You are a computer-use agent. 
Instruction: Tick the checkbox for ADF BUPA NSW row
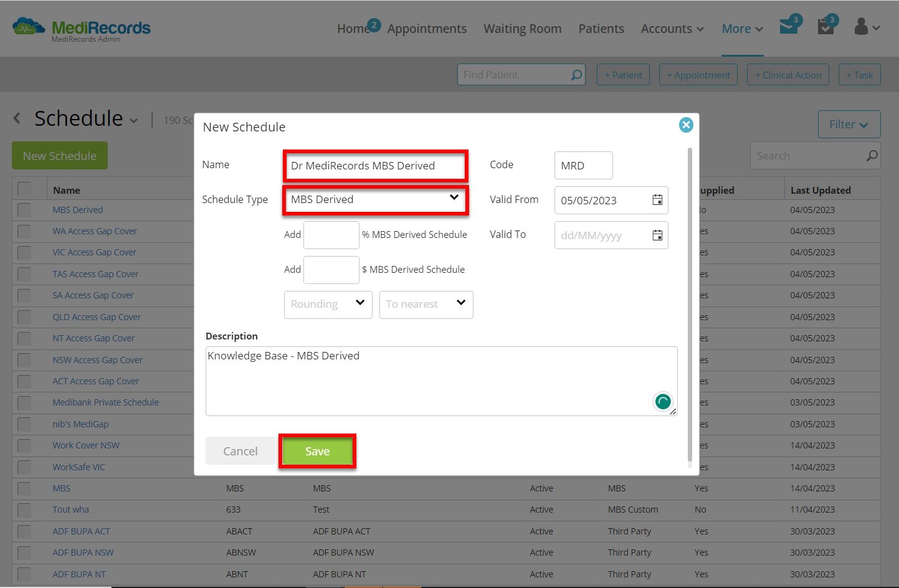coord(24,552)
